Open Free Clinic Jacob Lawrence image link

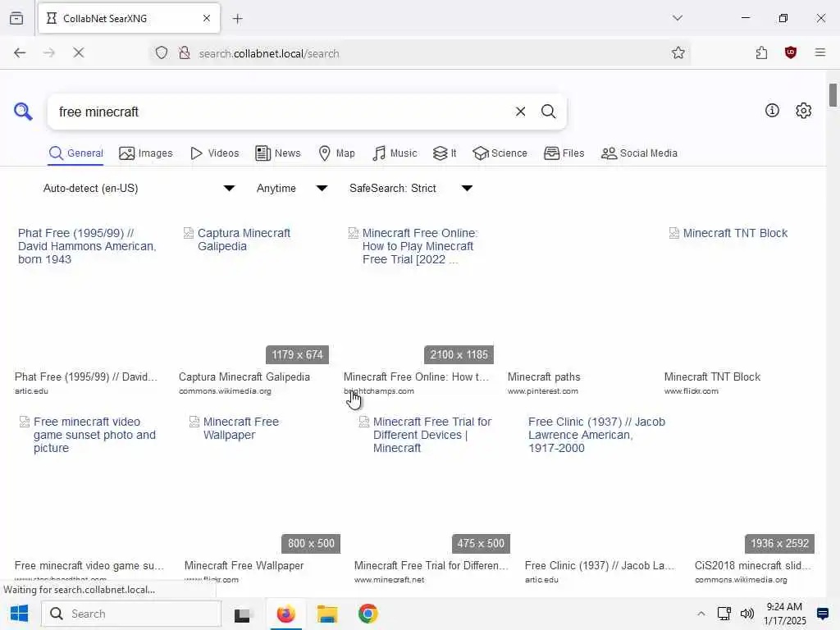[596, 435]
